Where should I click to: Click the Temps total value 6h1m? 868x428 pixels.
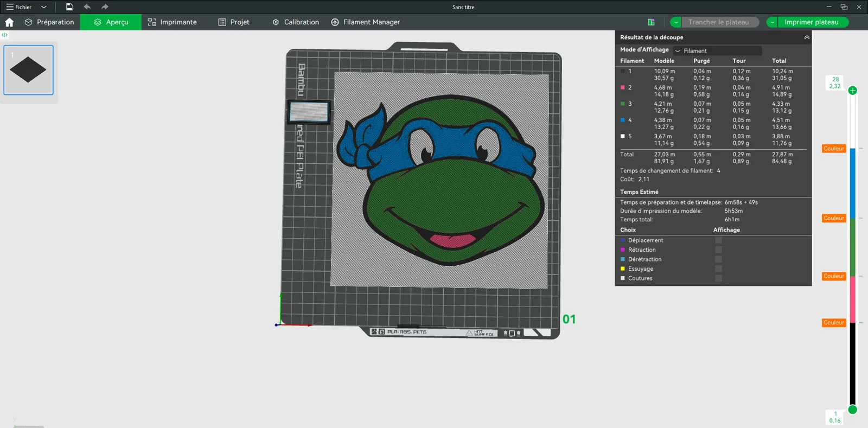(x=732, y=220)
